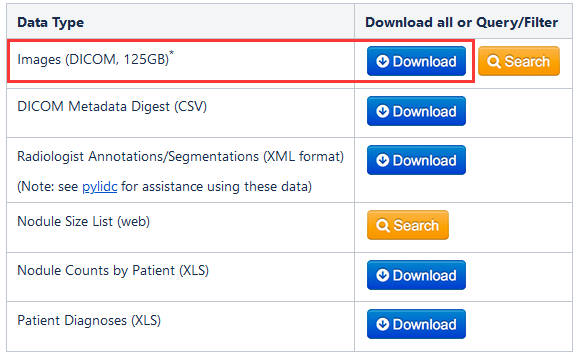582x364 pixels.
Task: Select the Radiologist Annotations/Segmentations (XML format) text
Action: (x=180, y=157)
